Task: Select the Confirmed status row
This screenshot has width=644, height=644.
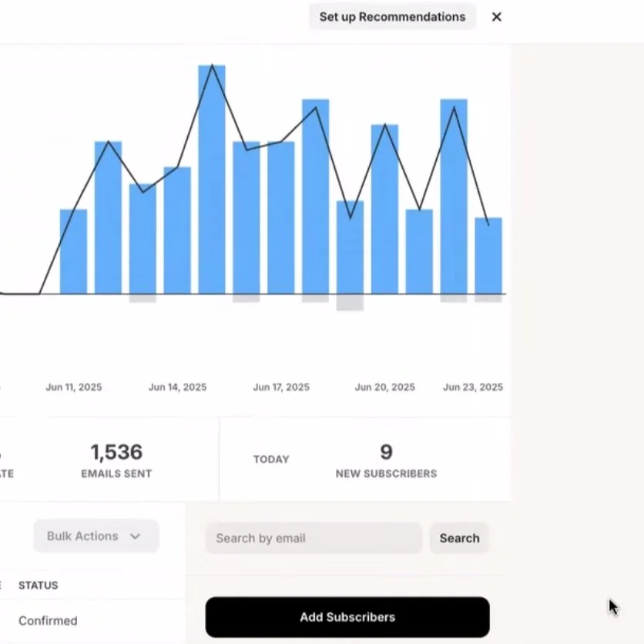Action: (x=48, y=620)
